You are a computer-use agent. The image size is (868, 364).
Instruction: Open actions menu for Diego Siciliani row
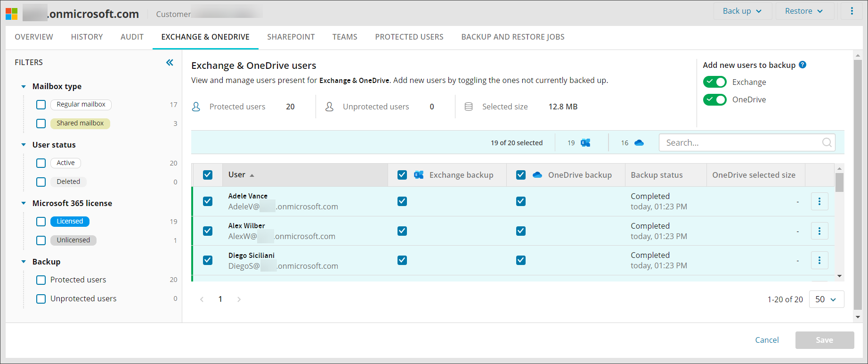(x=819, y=260)
